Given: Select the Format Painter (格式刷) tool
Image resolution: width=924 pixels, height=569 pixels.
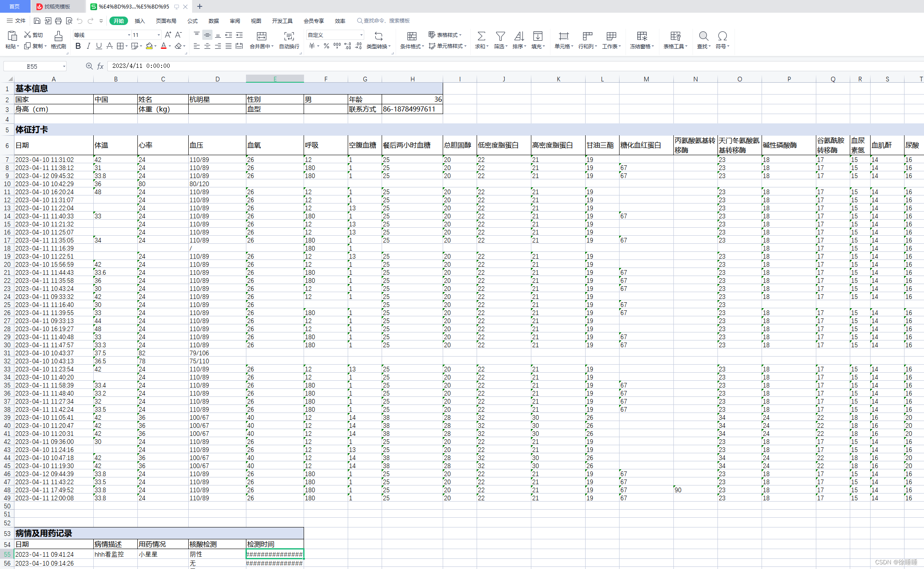Looking at the screenshot, I should (x=59, y=40).
